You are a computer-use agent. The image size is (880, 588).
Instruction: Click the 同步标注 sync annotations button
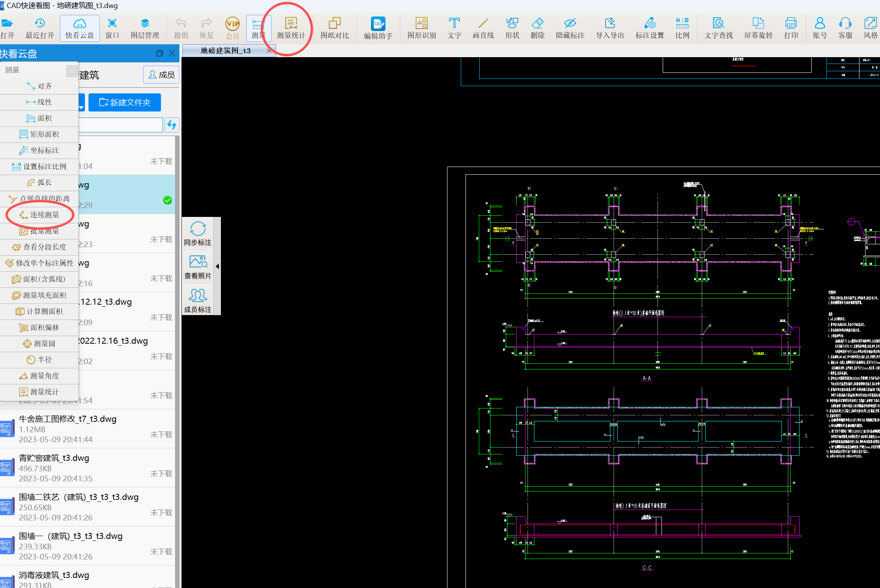point(198,234)
